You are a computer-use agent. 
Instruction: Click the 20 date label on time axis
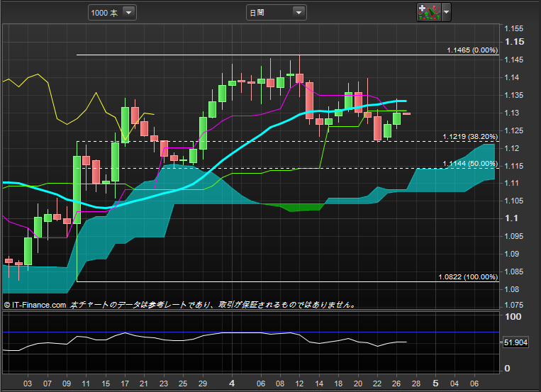pos(358,383)
